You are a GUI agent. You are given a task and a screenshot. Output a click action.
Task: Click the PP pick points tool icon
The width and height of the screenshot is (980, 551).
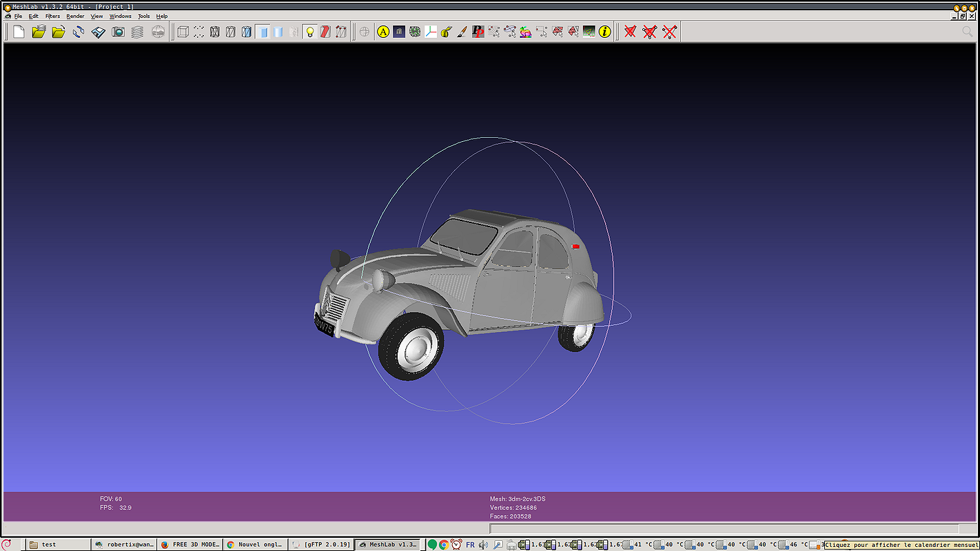pyautogui.click(x=478, y=32)
